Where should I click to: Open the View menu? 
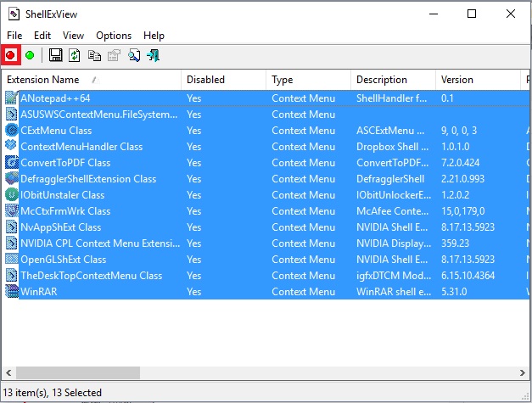pyautogui.click(x=73, y=36)
